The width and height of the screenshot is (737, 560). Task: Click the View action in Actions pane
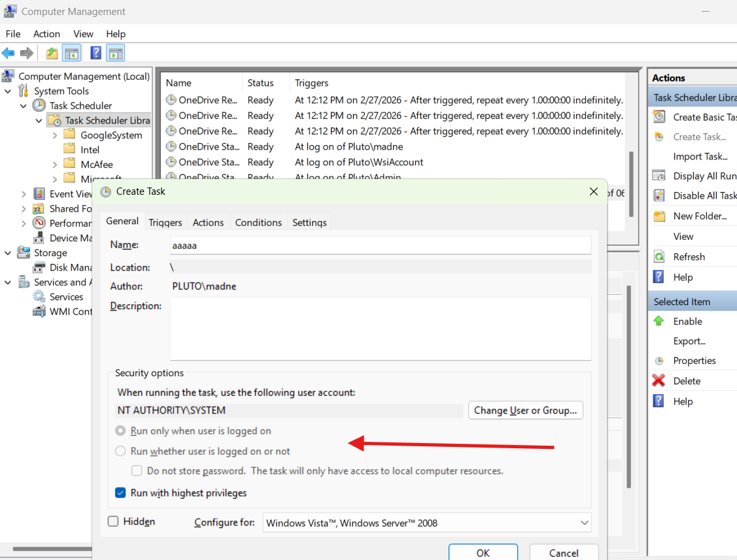tap(683, 237)
